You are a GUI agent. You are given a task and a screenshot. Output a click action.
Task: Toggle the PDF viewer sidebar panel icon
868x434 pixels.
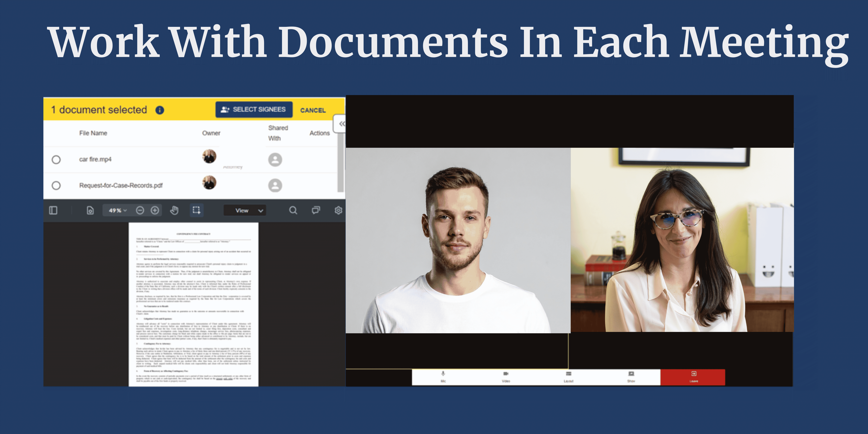tap(53, 211)
